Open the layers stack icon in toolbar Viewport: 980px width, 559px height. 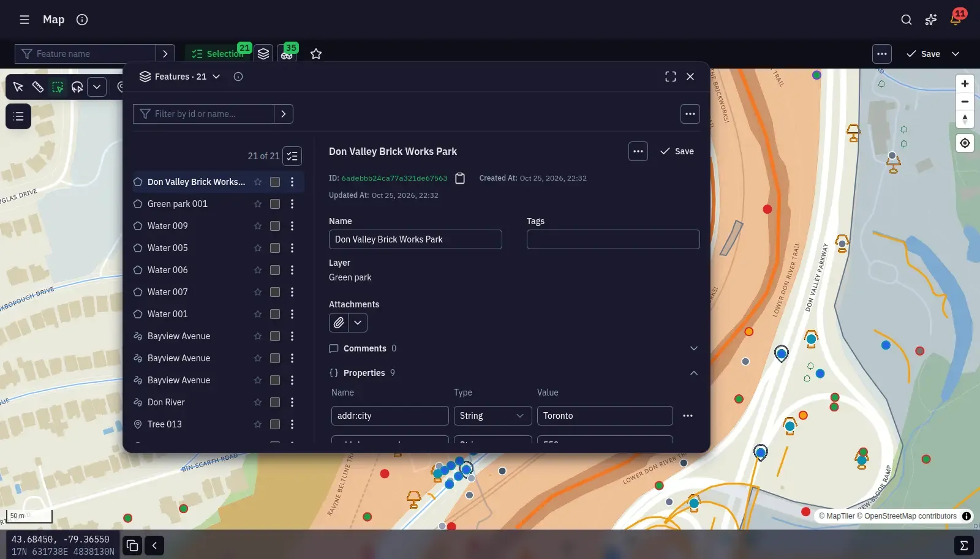tap(263, 54)
